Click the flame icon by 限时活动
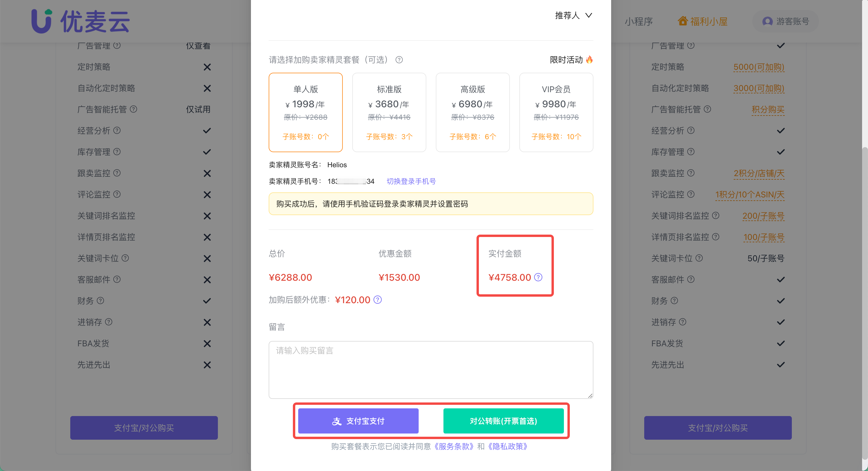Screen dimensions: 868x471 coord(589,60)
